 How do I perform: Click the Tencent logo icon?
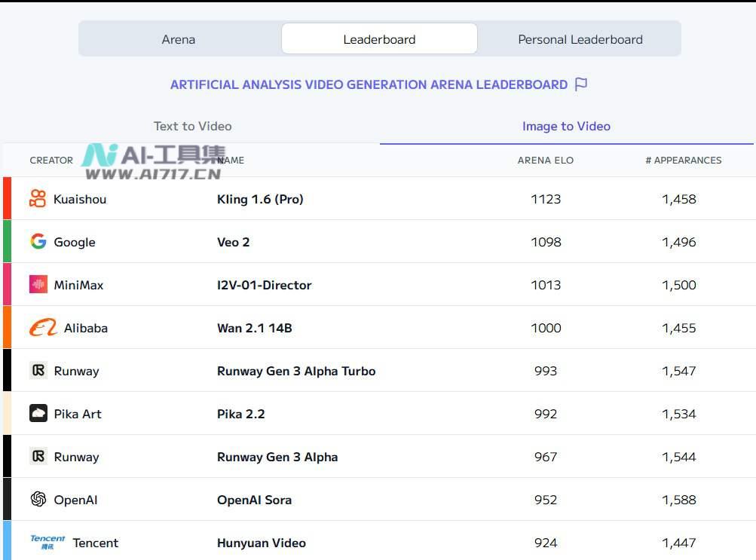click(x=47, y=542)
